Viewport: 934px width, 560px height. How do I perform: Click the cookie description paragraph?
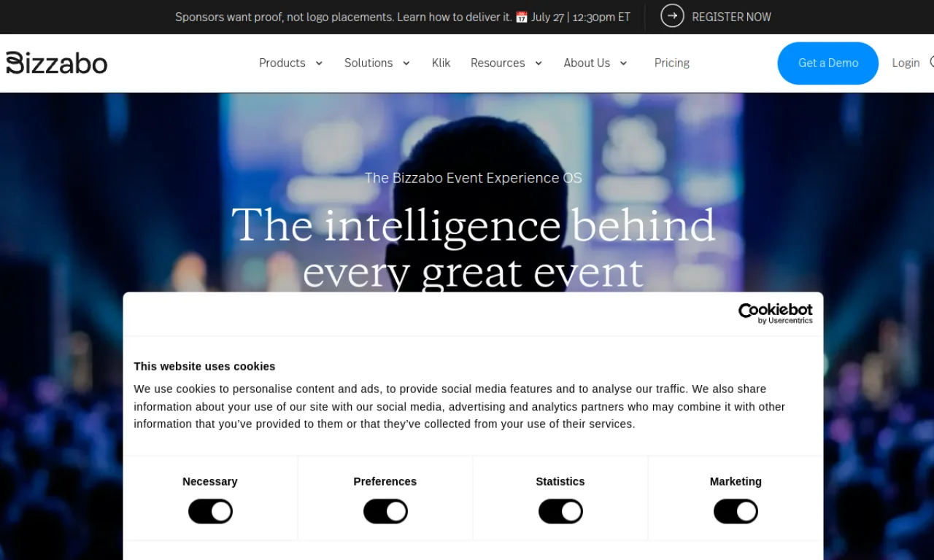click(460, 406)
